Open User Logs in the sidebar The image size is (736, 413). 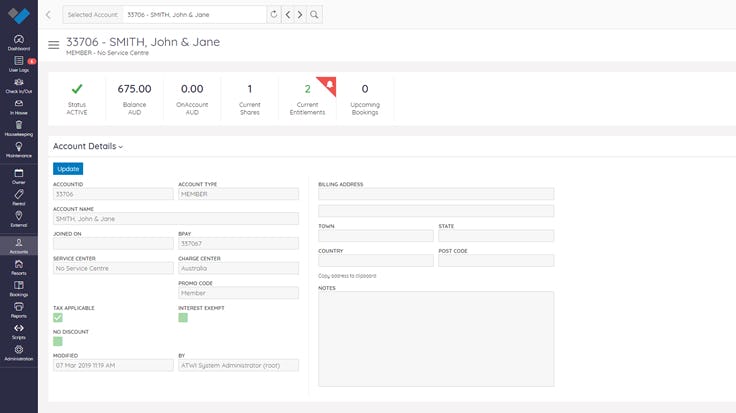click(19, 64)
